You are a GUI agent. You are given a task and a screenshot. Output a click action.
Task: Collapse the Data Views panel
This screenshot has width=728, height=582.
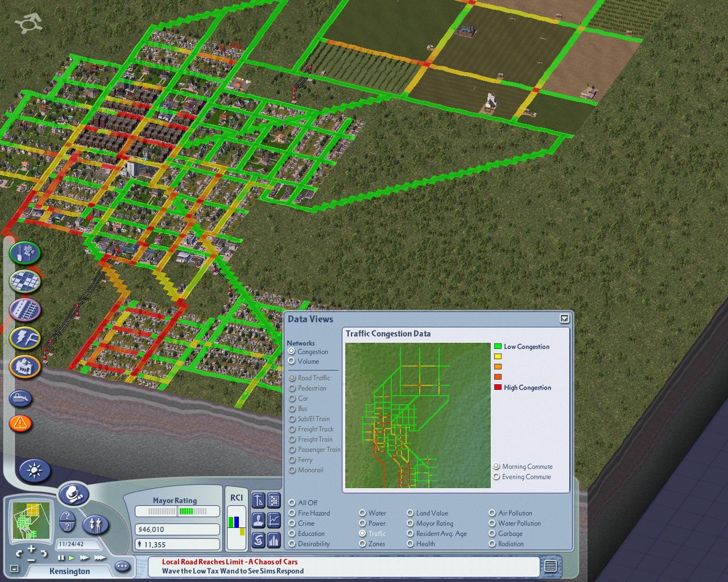coord(564,318)
